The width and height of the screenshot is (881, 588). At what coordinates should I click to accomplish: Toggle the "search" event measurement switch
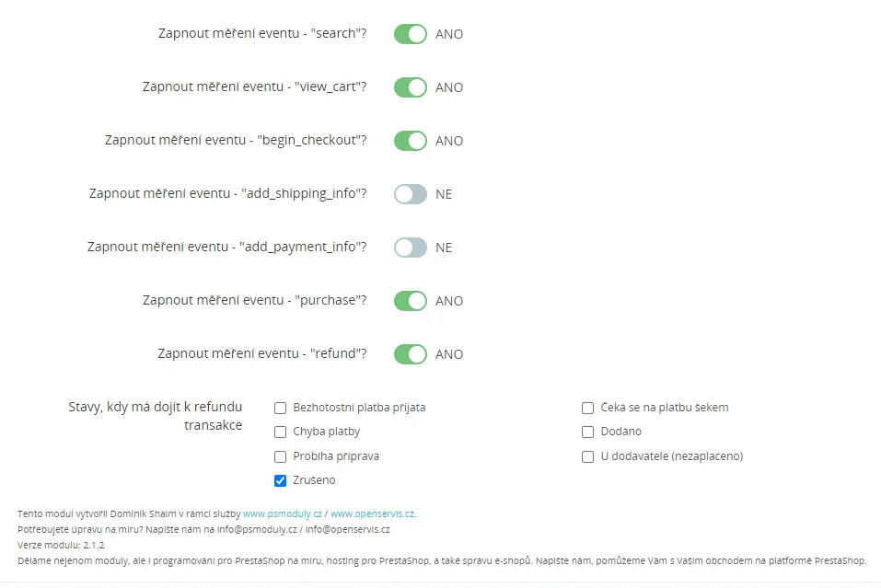coord(411,34)
